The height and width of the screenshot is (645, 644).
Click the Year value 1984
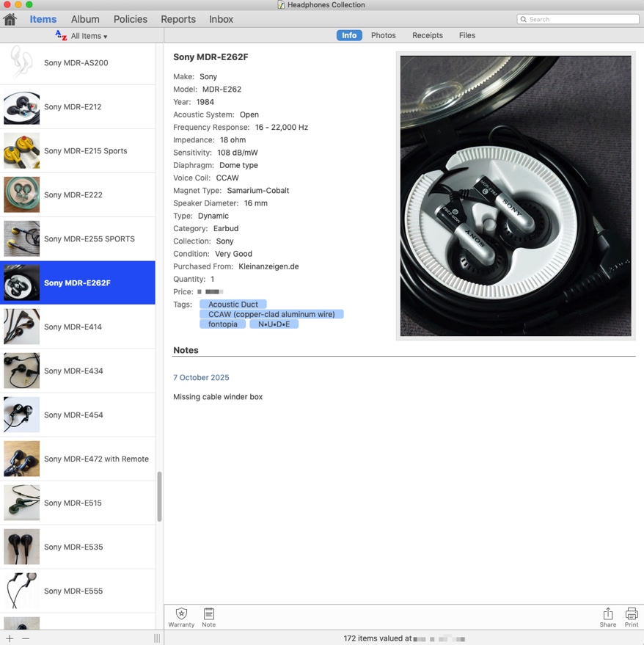coord(205,102)
